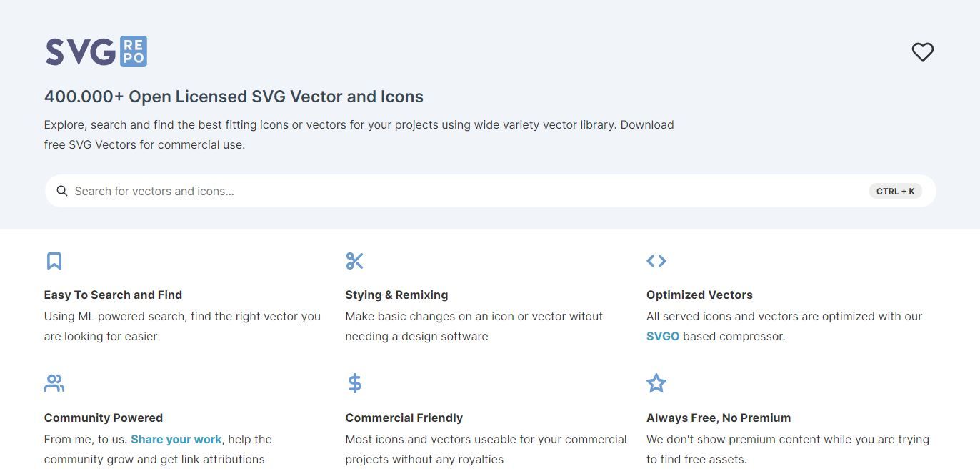This screenshot has width=980, height=474.
Task: Click the Always Free, No Premium title
Action: (718, 418)
